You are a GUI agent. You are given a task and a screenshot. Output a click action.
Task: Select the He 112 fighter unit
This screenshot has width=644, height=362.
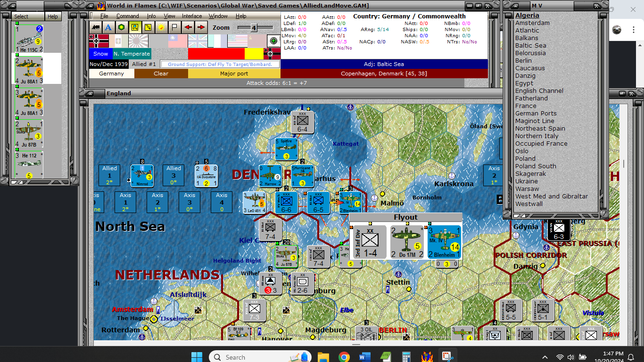click(29, 165)
